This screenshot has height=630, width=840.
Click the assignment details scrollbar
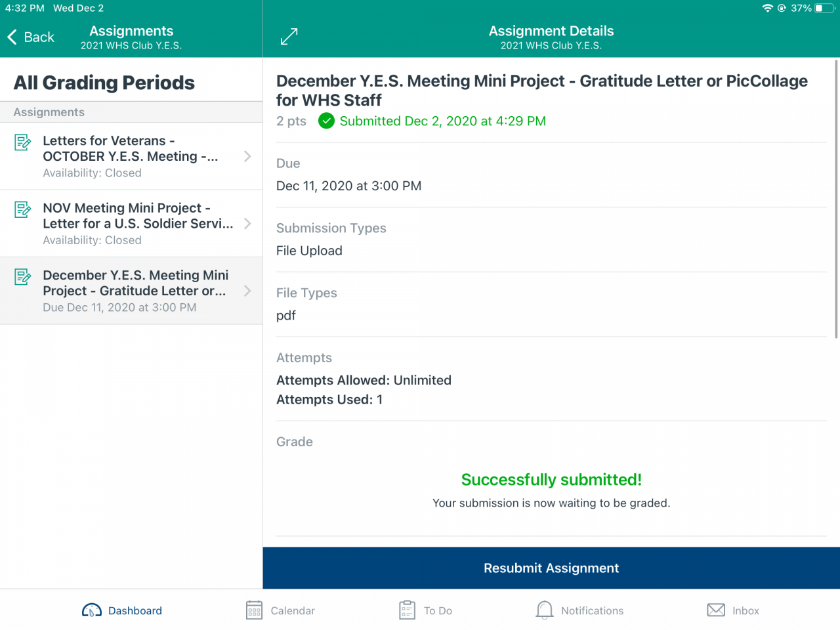tap(835, 197)
